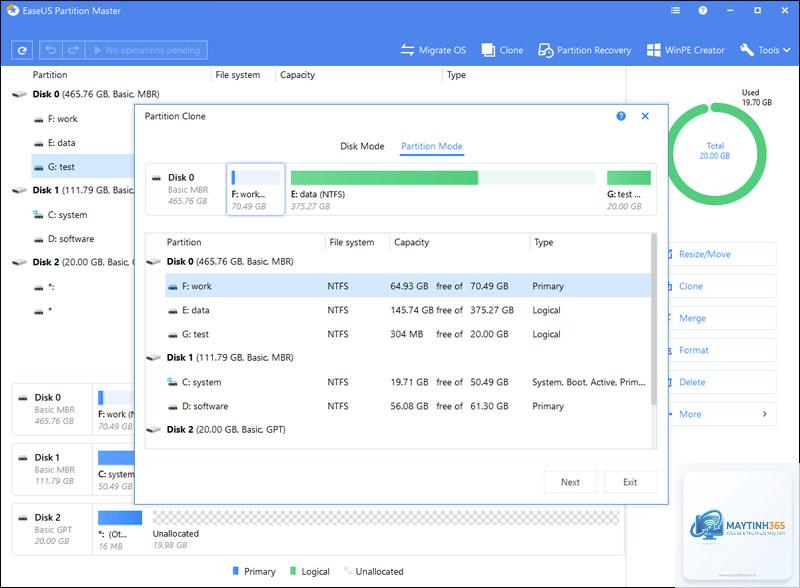Click the Disk 0 header in the dialog list
This screenshot has height=588, width=800.
tap(230, 261)
